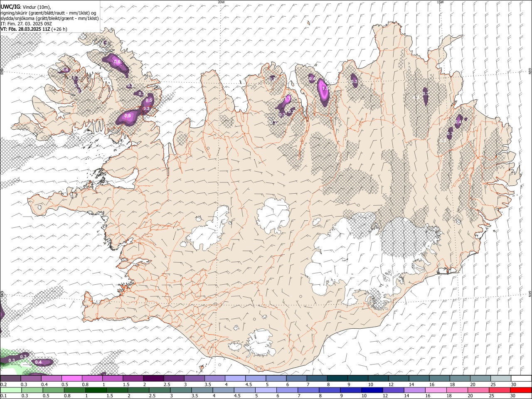Pick the light grey top-row swatch between 25 and 30
This screenshot has height=399, width=532.
click(x=501, y=378)
